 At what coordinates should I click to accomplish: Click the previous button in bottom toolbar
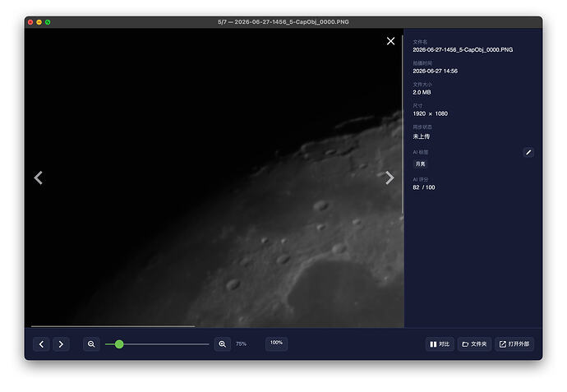[41, 344]
